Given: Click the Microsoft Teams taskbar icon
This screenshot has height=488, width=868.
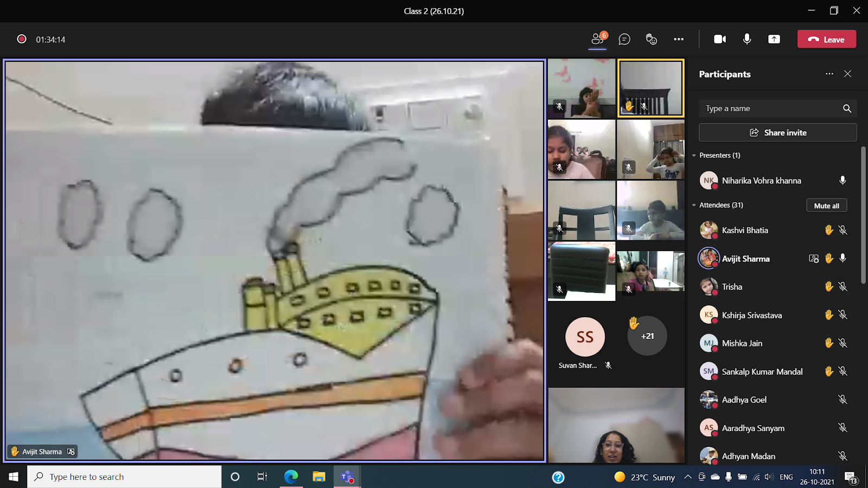Looking at the screenshot, I should pos(347,477).
